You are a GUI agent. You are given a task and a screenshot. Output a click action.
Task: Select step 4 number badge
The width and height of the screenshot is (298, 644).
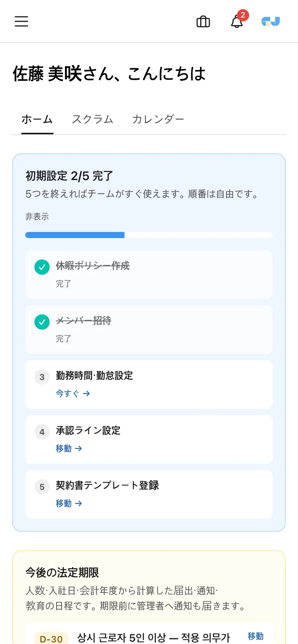(42, 432)
